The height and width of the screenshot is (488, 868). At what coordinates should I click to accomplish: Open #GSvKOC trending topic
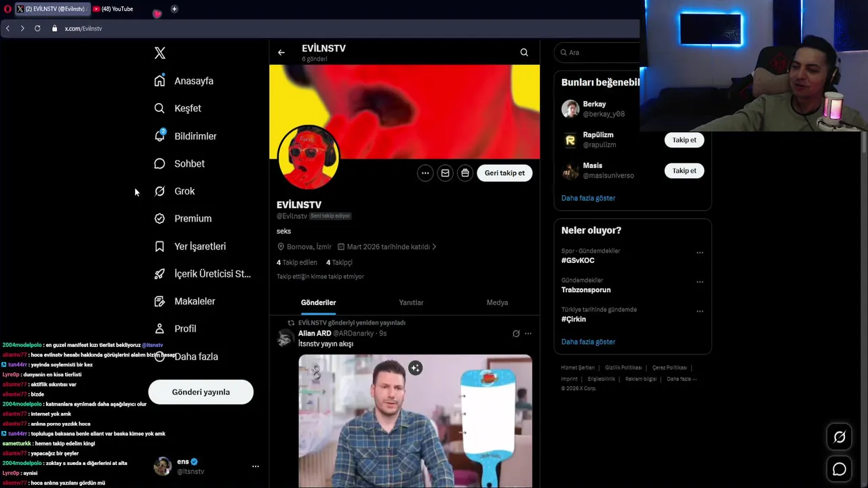pos(578,260)
